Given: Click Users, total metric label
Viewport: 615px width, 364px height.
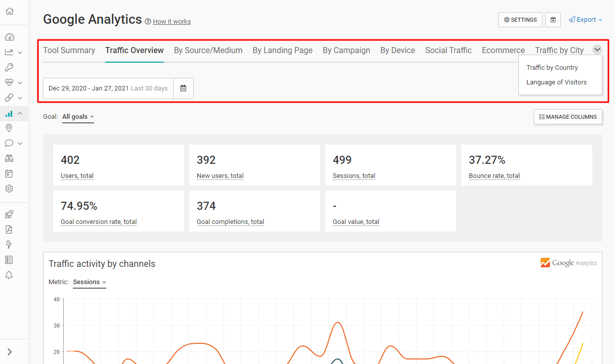Looking at the screenshot, I should (x=77, y=176).
